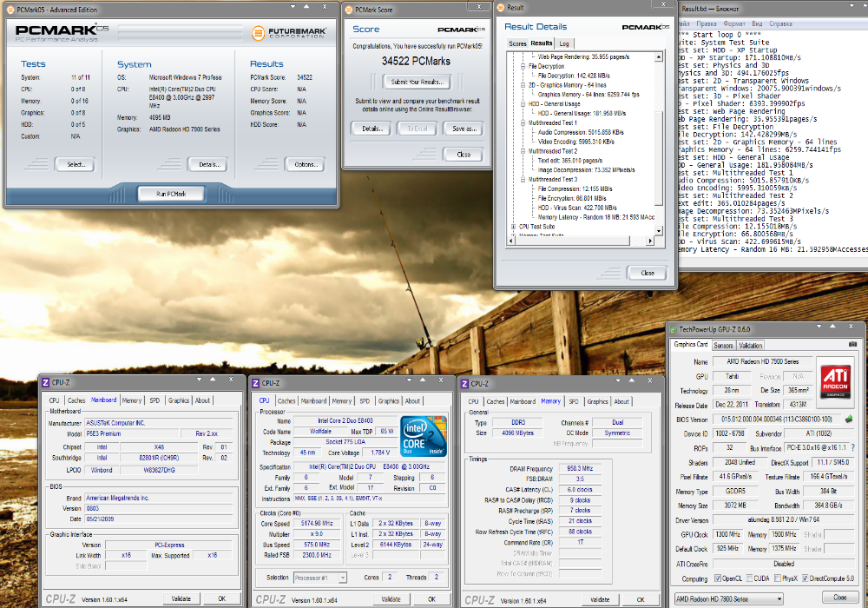Click Validate in the CPU-Z Processor window
This screenshot has height=608, width=868.
391,599
